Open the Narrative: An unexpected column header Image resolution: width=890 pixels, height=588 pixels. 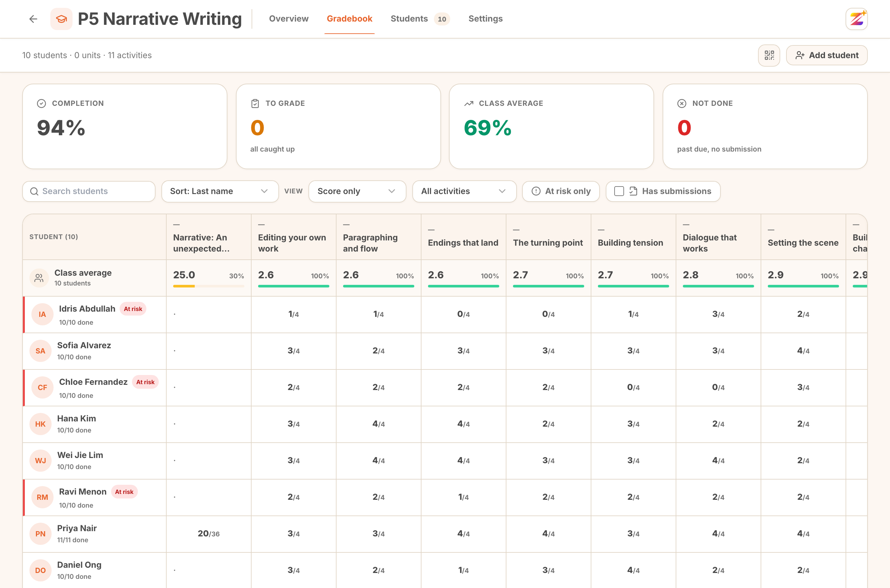[x=208, y=237]
